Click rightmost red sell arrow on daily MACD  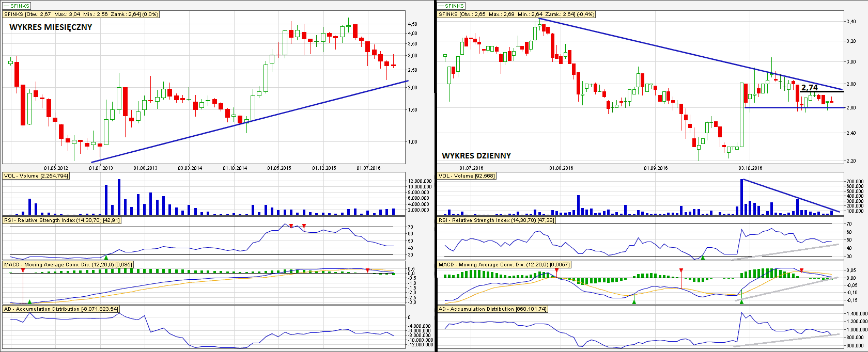(801, 270)
